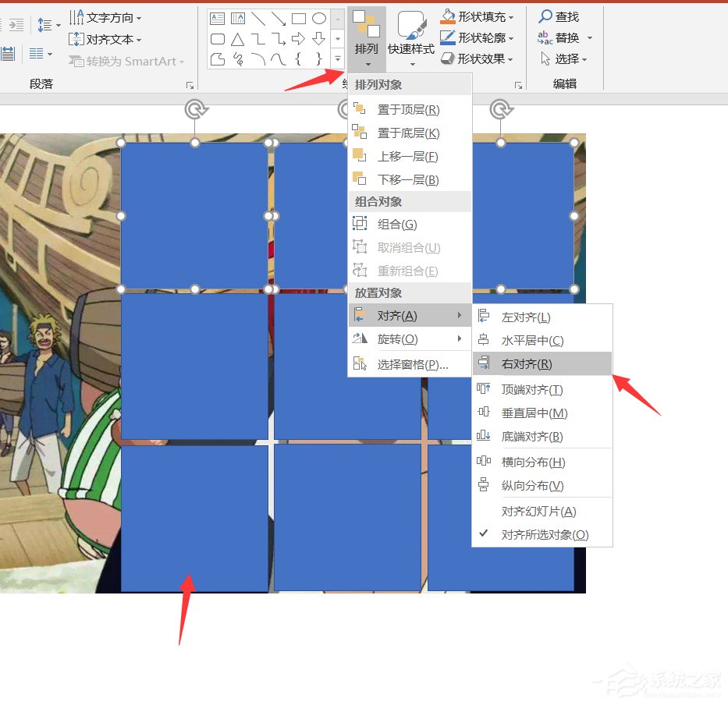Select 水平居中(C) align option
The height and width of the screenshot is (705, 728).
click(542, 341)
